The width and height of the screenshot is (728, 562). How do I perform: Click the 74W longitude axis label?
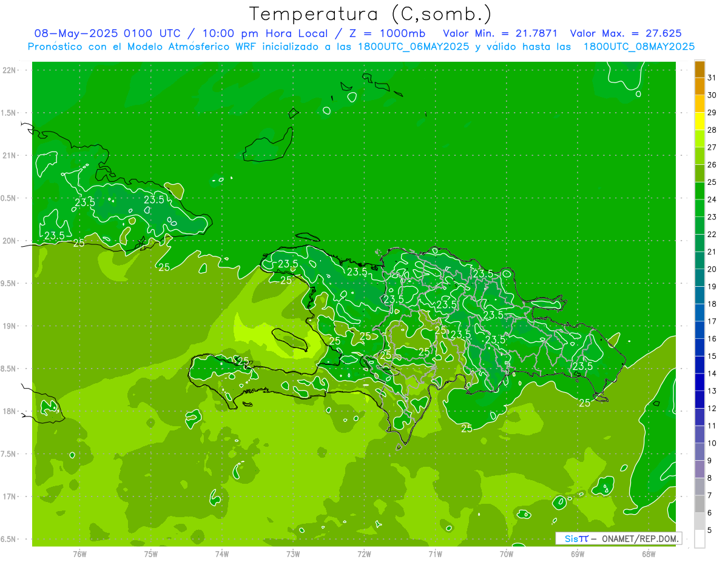pos(222,554)
